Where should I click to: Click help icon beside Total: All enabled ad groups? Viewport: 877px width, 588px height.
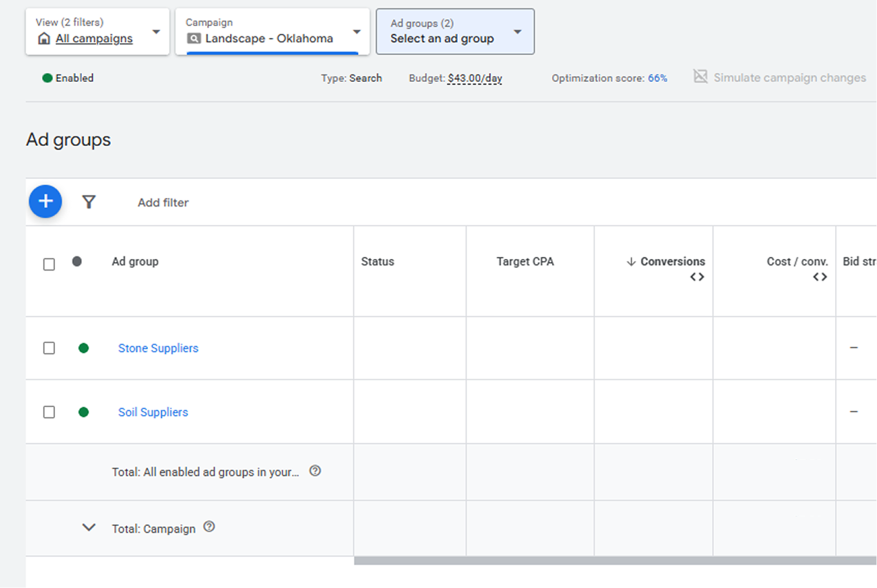coord(315,471)
